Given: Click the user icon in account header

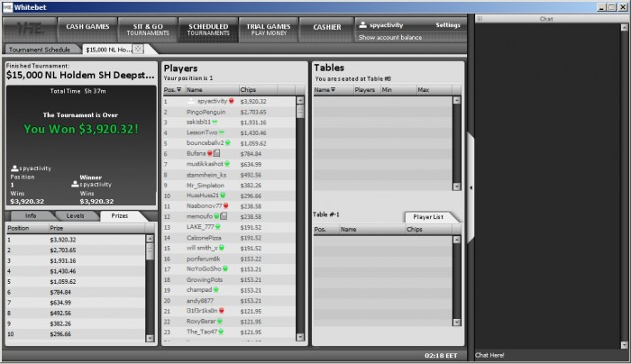Looking at the screenshot, I should [x=362, y=25].
